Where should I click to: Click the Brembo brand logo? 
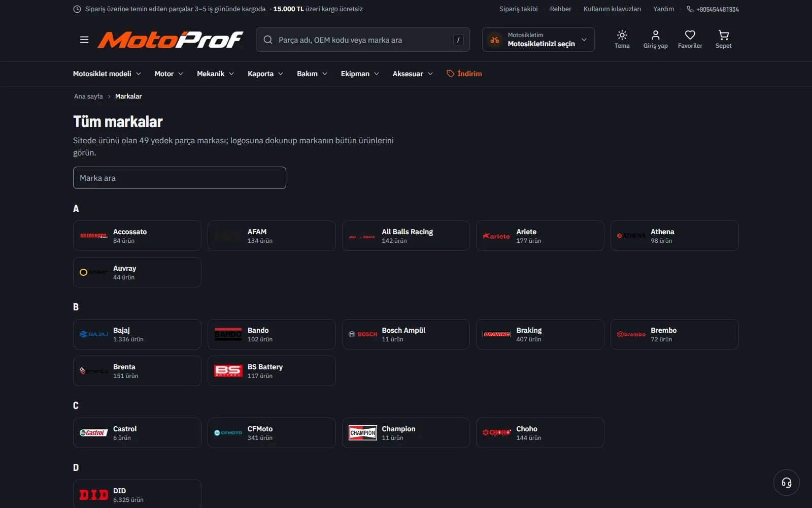tap(631, 334)
